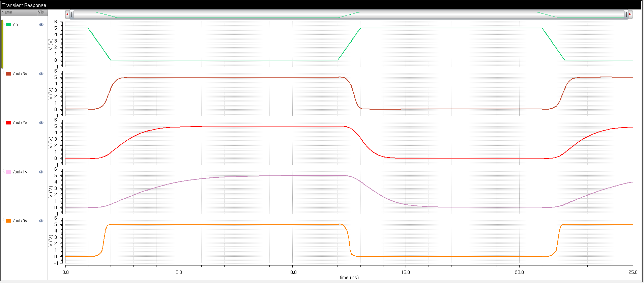The height and width of the screenshot is (283, 644).
Task: Toggle visibility of the /in signal
Action: [x=41, y=25]
